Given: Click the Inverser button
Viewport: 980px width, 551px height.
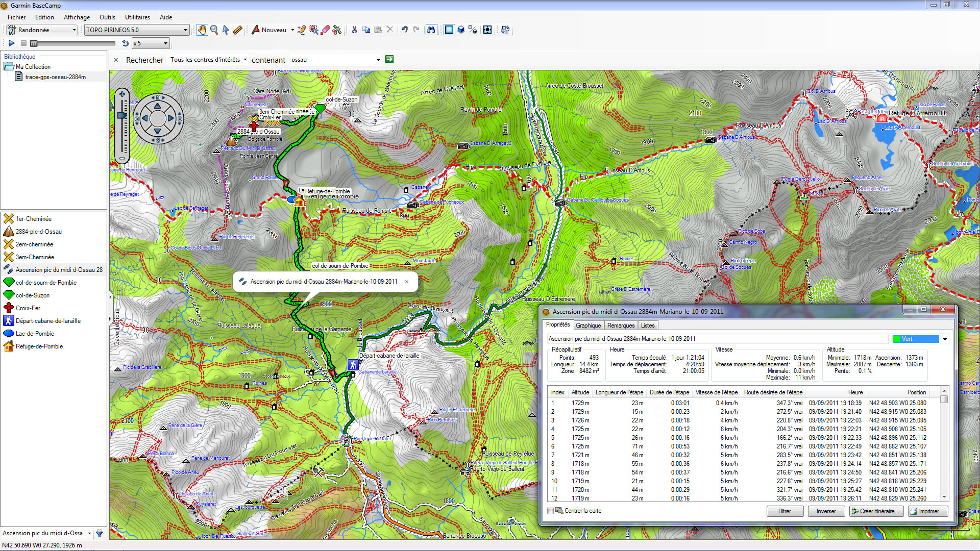Looking at the screenshot, I should tap(826, 511).
